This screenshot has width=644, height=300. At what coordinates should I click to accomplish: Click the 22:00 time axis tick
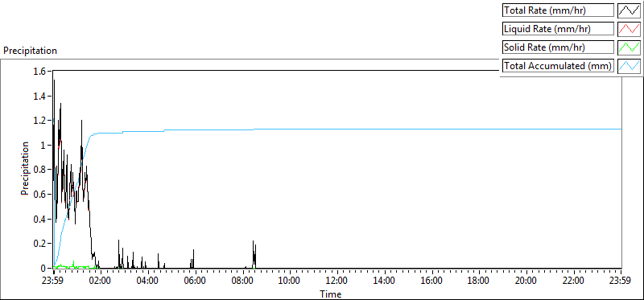point(574,282)
